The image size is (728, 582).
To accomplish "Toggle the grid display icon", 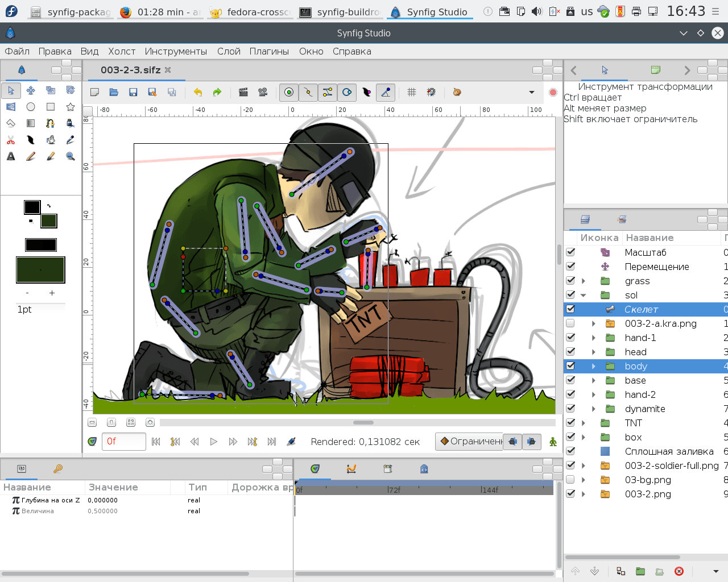I will pyautogui.click(x=412, y=92).
